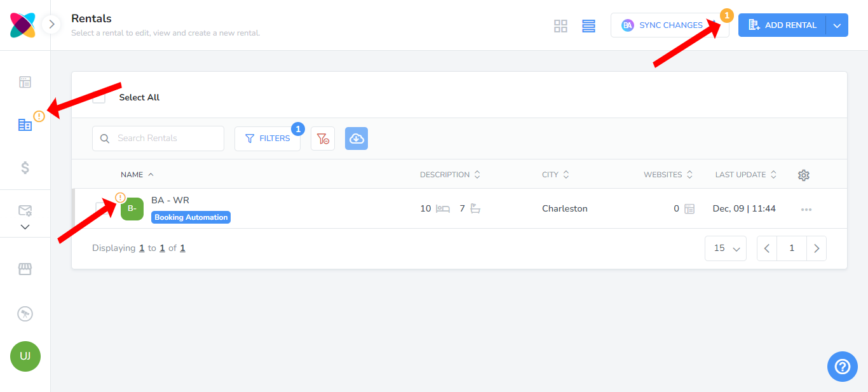
Task: Click the bed icon in BA - WR row
Action: click(x=443, y=208)
